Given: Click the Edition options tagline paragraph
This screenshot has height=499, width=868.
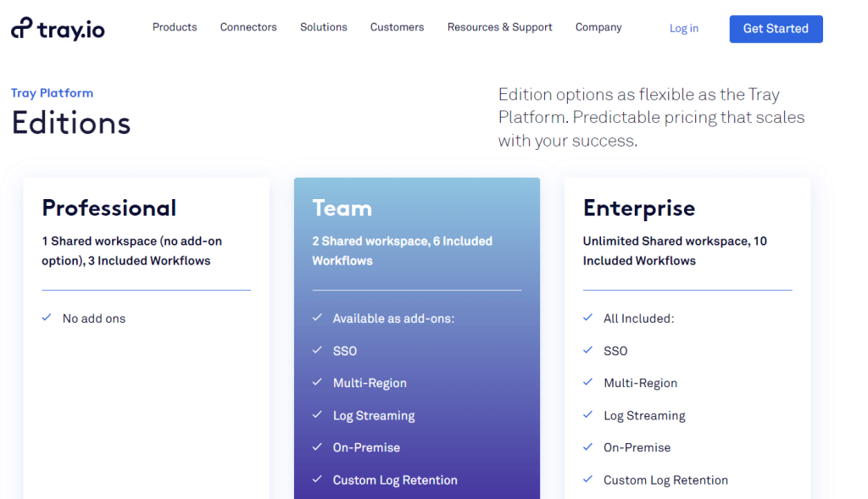Looking at the screenshot, I should pyautogui.click(x=652, y=117).
